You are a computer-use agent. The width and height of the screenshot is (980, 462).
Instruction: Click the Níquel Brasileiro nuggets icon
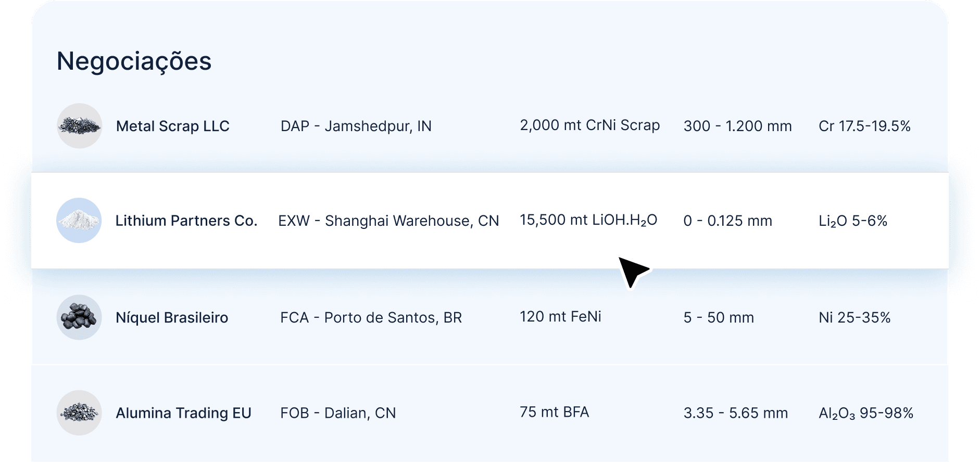[x=79, y=317]
